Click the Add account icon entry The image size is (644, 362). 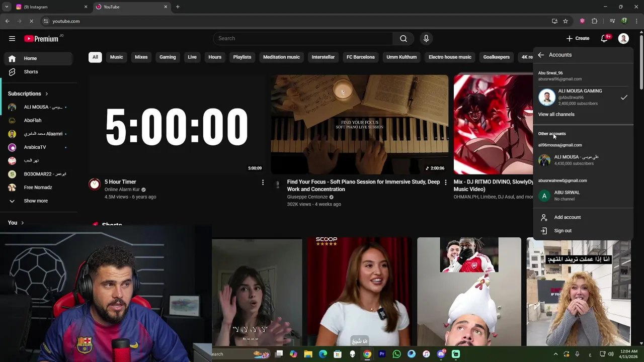click(583, 217)
